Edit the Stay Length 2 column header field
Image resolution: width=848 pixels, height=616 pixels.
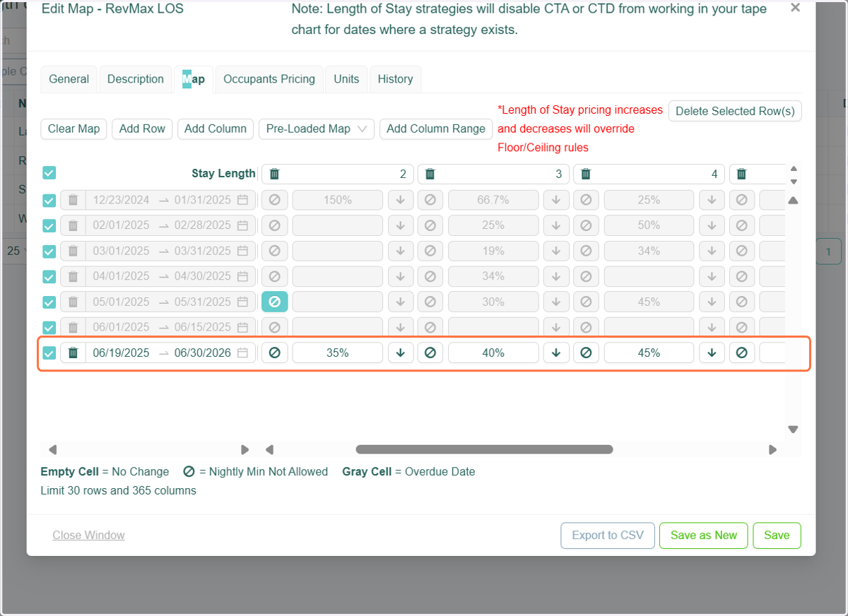pos(338,174)
